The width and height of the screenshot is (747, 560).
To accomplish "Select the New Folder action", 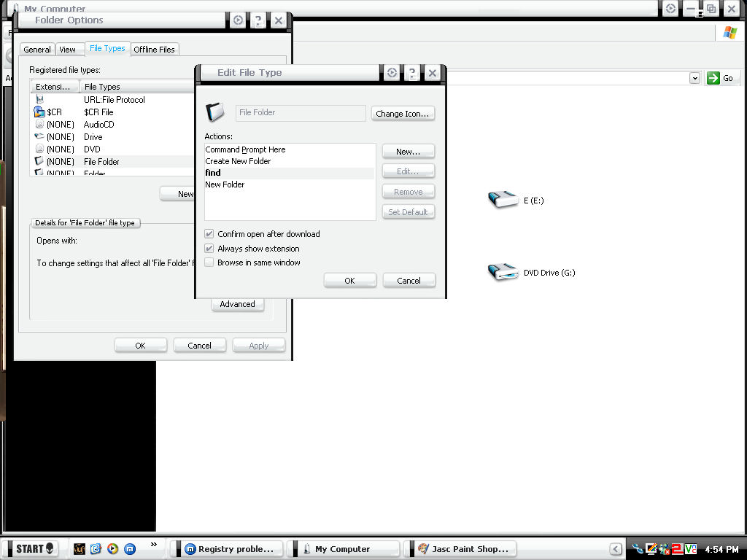I will (x=289, y=184).
